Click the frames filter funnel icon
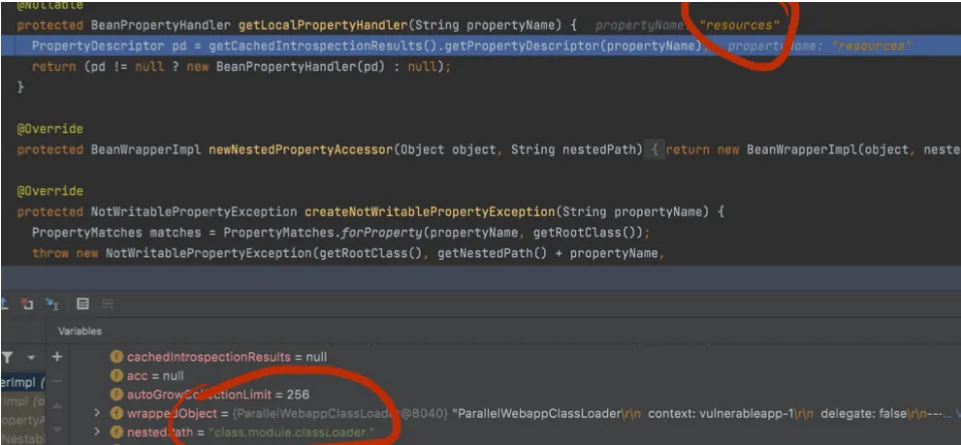The width and height of the screenshot is (961, 445). [x=9, y=357]
